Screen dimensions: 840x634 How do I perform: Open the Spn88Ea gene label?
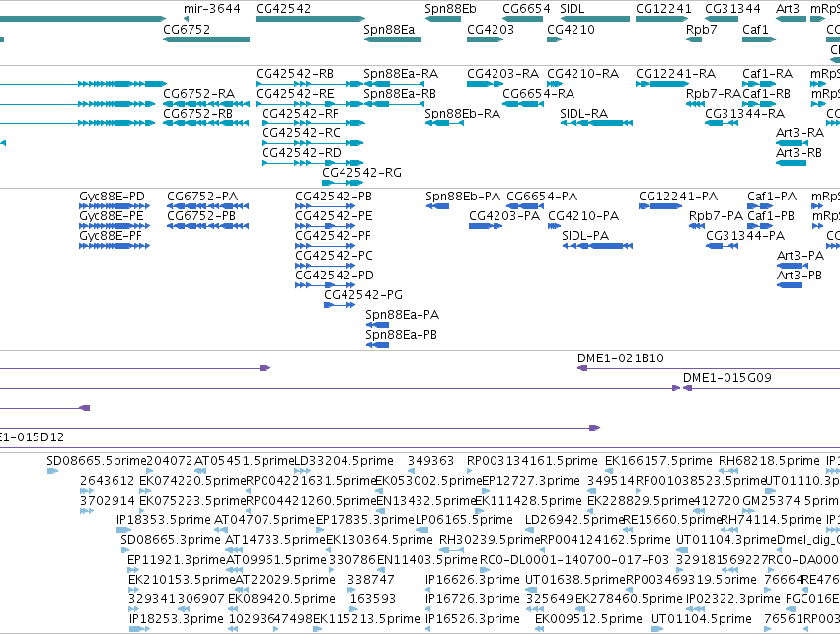tap(389, 29)
